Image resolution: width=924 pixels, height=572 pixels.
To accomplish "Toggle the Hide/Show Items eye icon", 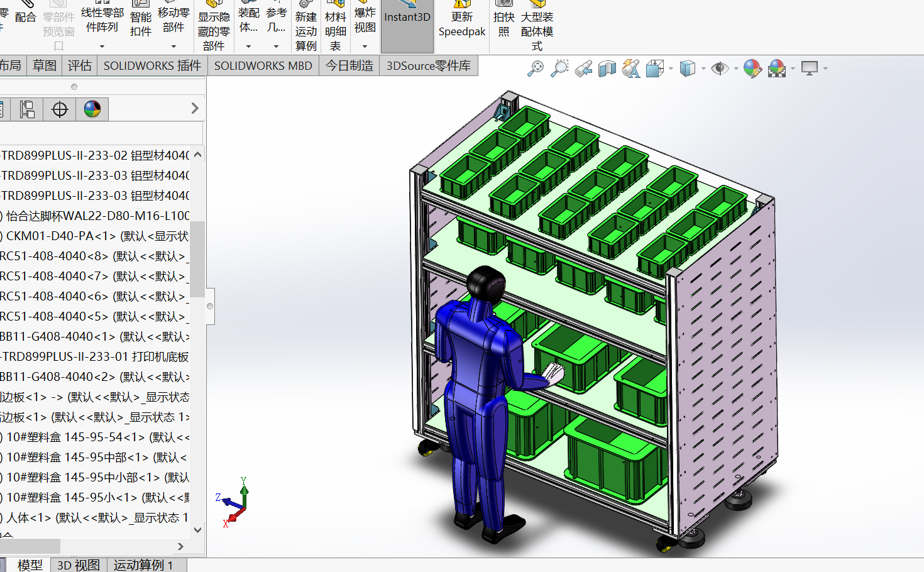I will [x=720, y=68].
